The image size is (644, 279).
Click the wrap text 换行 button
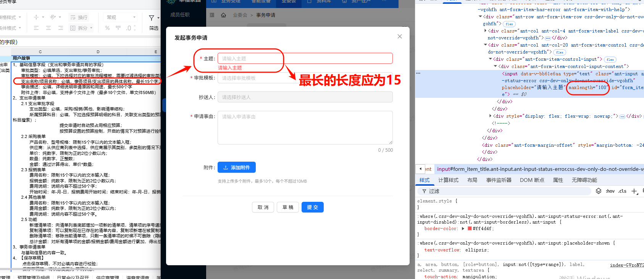[79, 18]
